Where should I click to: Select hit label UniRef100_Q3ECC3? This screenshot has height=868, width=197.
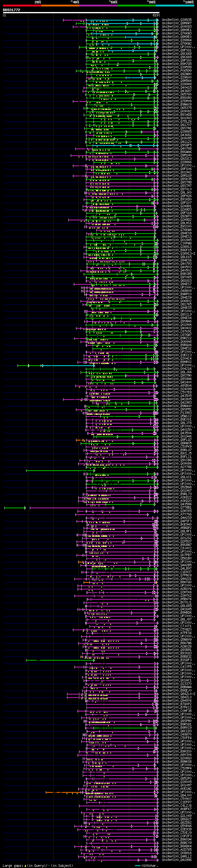pos(176,355)
